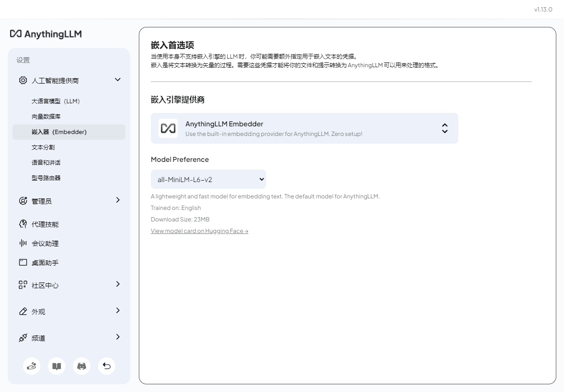Click the 管理员 user icon
This screenshot has width=564, height=392.
(x=23, y=201)
